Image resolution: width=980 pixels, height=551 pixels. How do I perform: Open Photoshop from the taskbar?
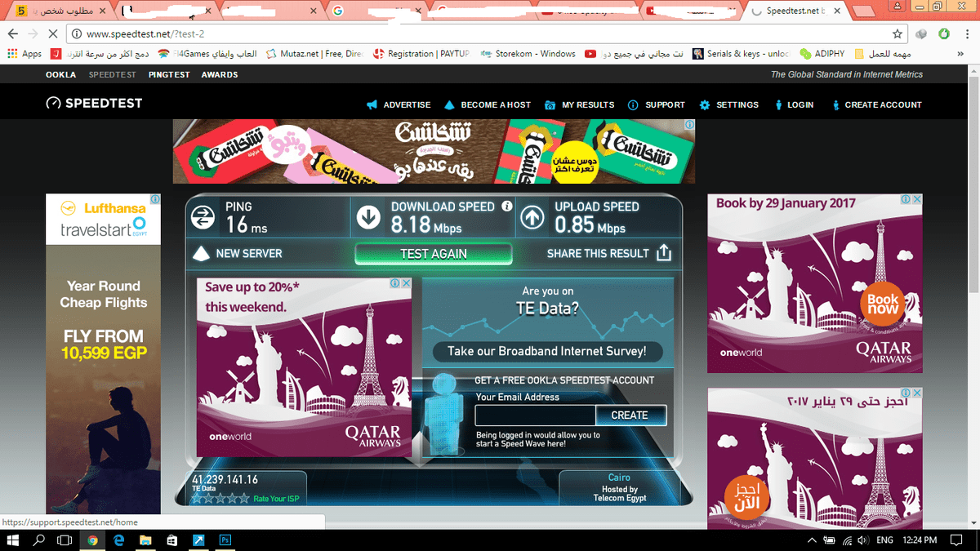(225, 540)
